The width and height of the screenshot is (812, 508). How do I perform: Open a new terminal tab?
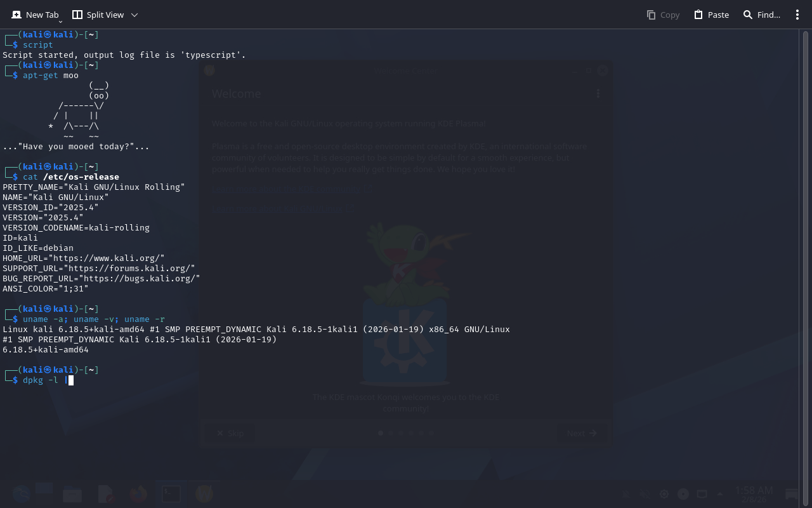35,15
